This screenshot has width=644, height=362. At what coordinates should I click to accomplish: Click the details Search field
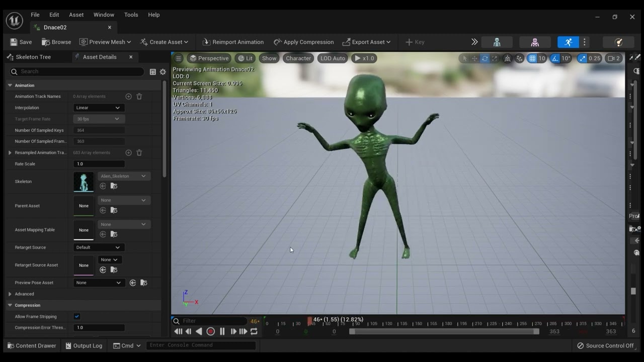click(x=76, y=71)
